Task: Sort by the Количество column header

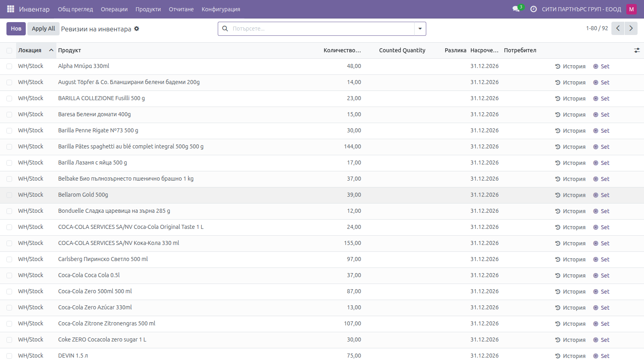Action: point(342,50)
